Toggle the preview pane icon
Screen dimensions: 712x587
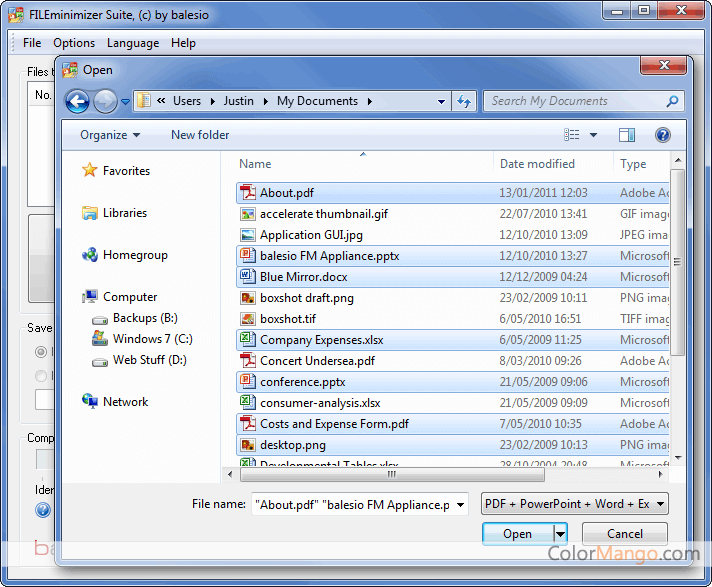(627, 135)
